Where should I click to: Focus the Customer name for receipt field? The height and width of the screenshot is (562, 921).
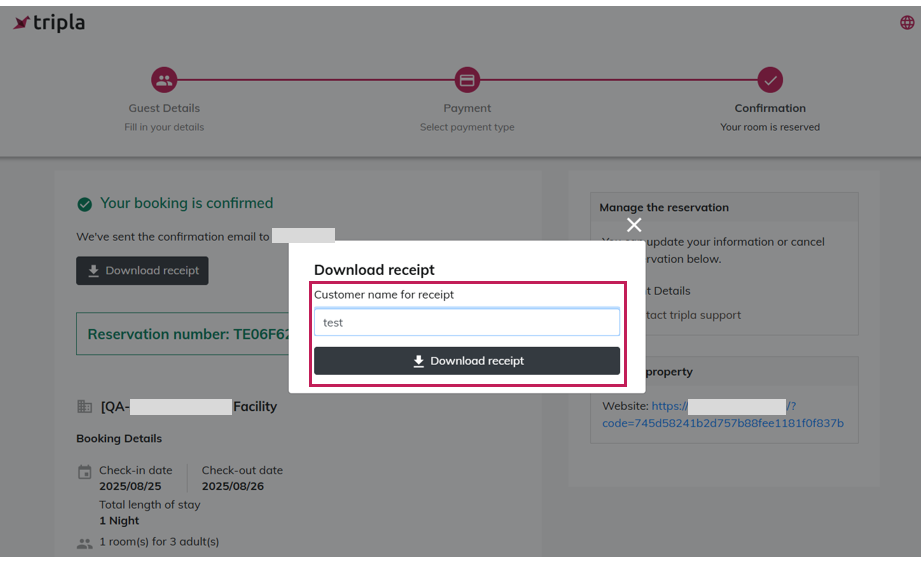tap(466, 322)
